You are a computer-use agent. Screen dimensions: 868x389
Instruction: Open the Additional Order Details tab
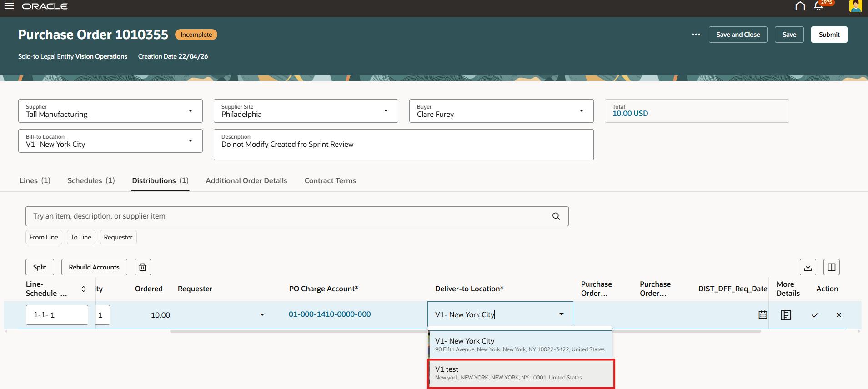tap(246, 180)
